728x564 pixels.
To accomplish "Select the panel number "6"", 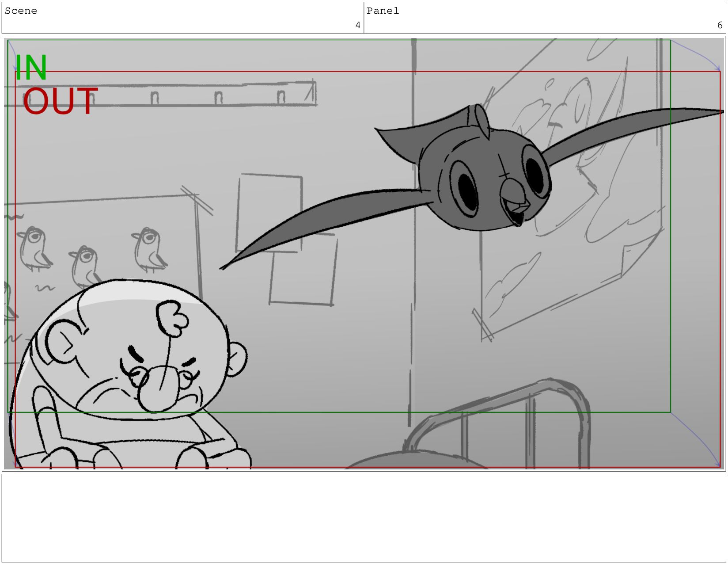I will [720, 25].
